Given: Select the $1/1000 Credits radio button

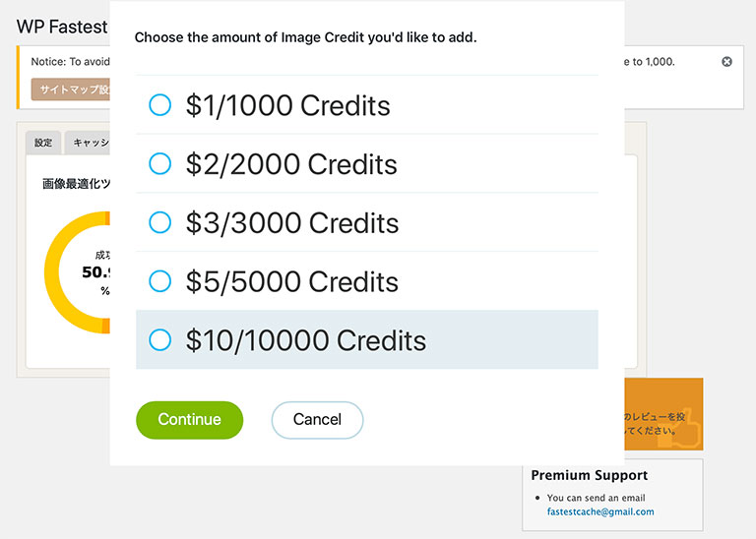Looking at the screenshot, I should [160, 105].
